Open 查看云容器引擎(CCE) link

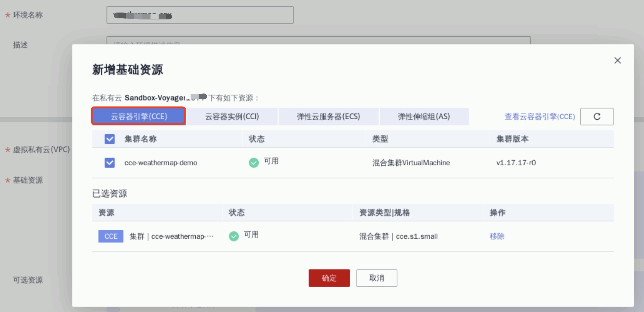tap(540, 117)
